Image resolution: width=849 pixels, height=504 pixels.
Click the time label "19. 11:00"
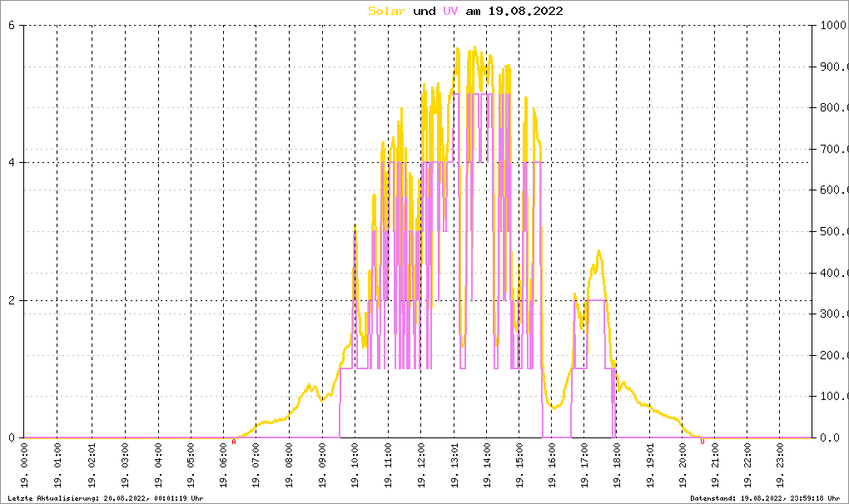point(388,466)
